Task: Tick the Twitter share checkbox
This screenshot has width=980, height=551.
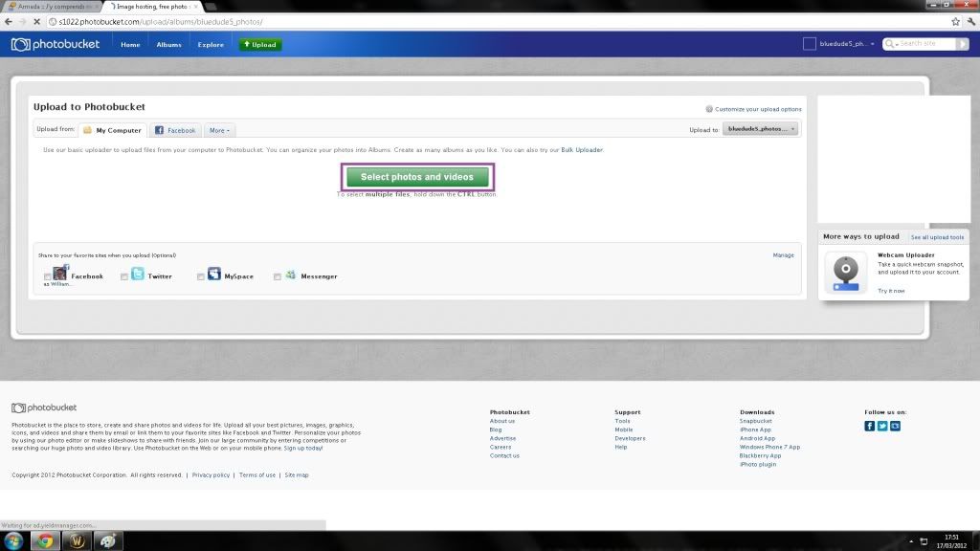Action: pyautogui.click(x=124, y=276)
